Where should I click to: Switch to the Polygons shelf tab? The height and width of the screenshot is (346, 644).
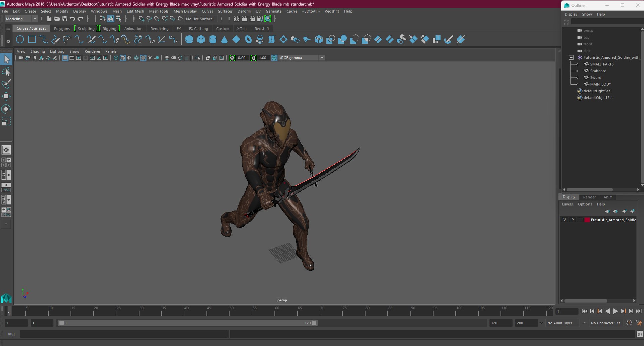pos(62,29)
